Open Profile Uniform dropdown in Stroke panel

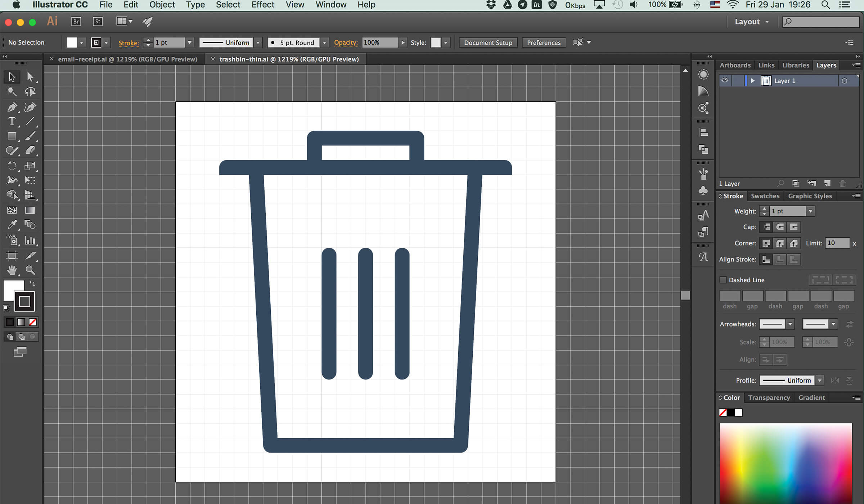click(820, 381)
